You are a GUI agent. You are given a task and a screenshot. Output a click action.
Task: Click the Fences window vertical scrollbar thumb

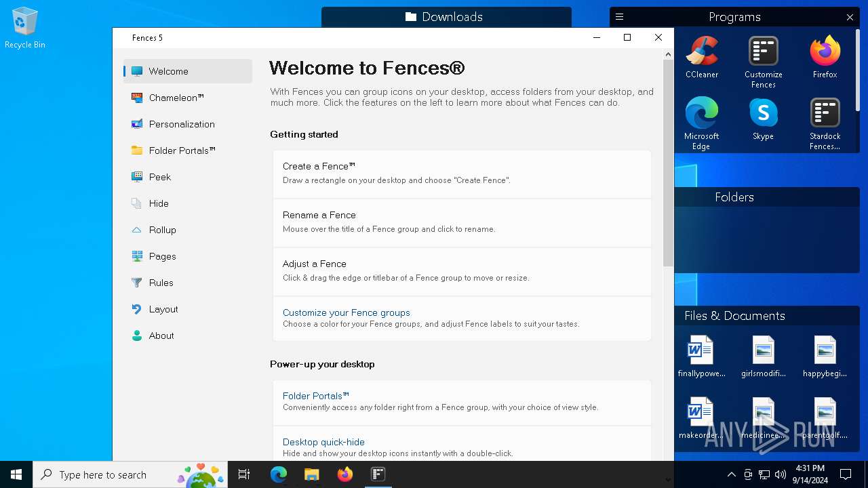[x=668, y=163]
